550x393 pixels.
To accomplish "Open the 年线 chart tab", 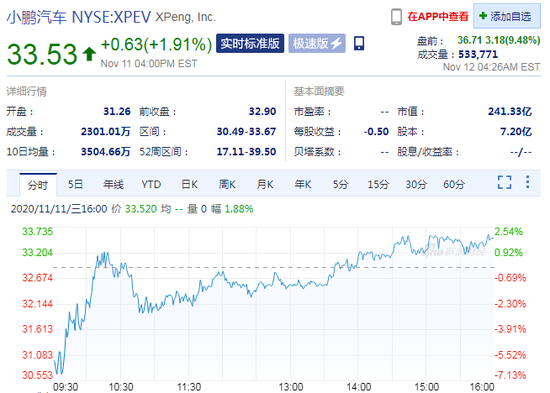I will [113, 184].
